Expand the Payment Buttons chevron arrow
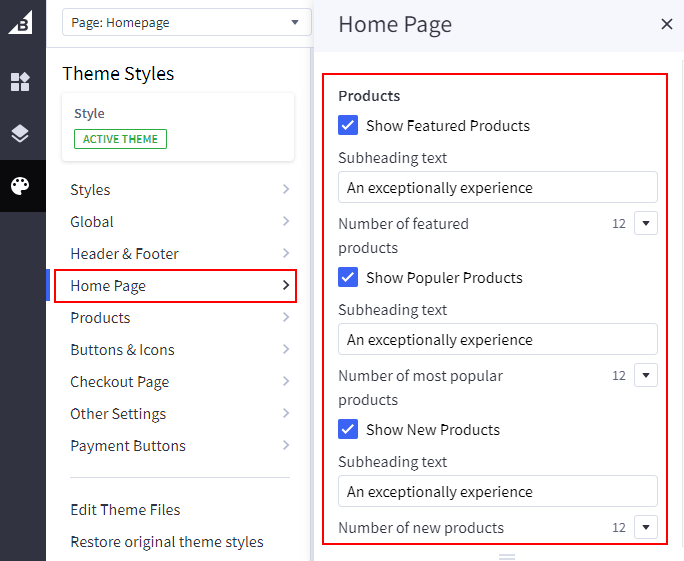684x561 pixels. click(286, 446)
